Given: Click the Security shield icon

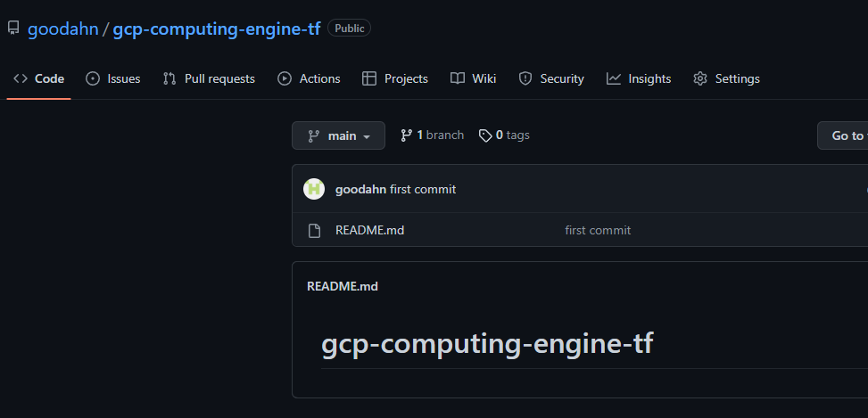Looking at the screenshot, I should (x=525, y=79).
